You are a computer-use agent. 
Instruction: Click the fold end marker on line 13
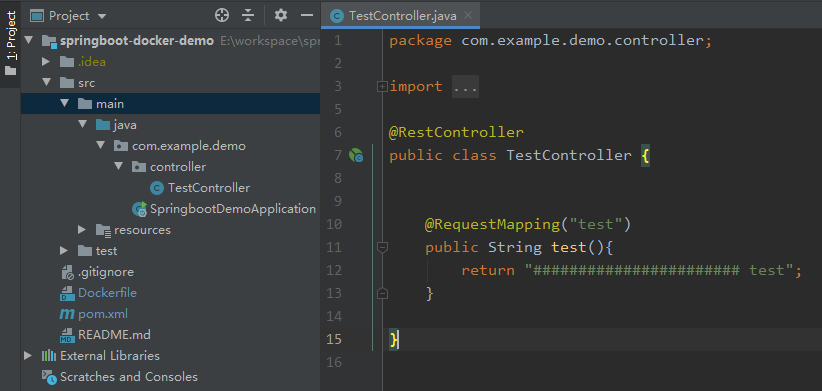(x=382, y=294)
